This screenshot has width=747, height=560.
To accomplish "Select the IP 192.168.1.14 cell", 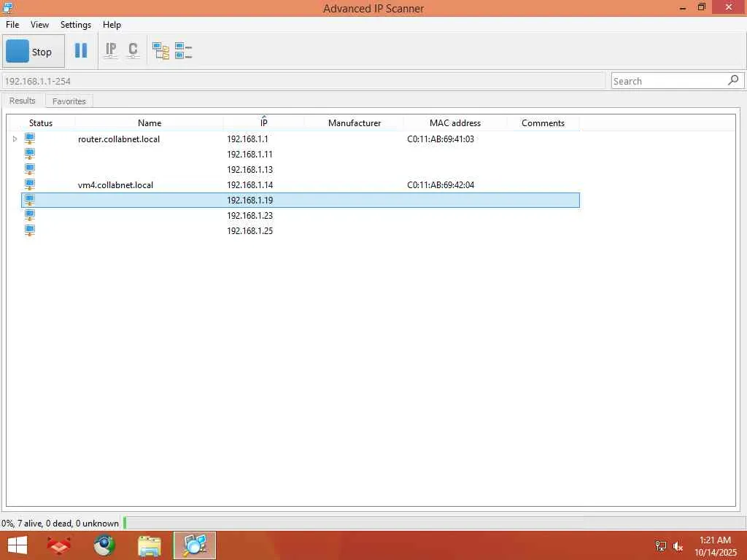I will (249, 184).
